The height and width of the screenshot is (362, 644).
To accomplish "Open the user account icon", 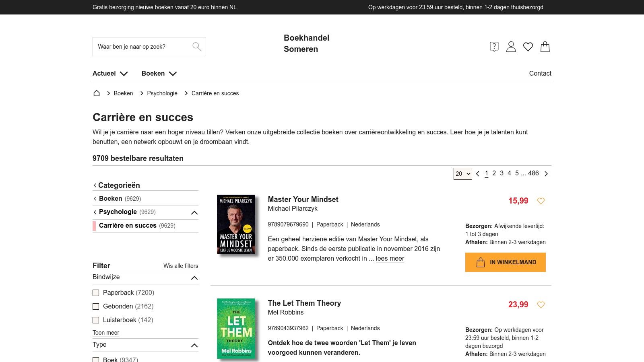I will (x=511, y=47).
